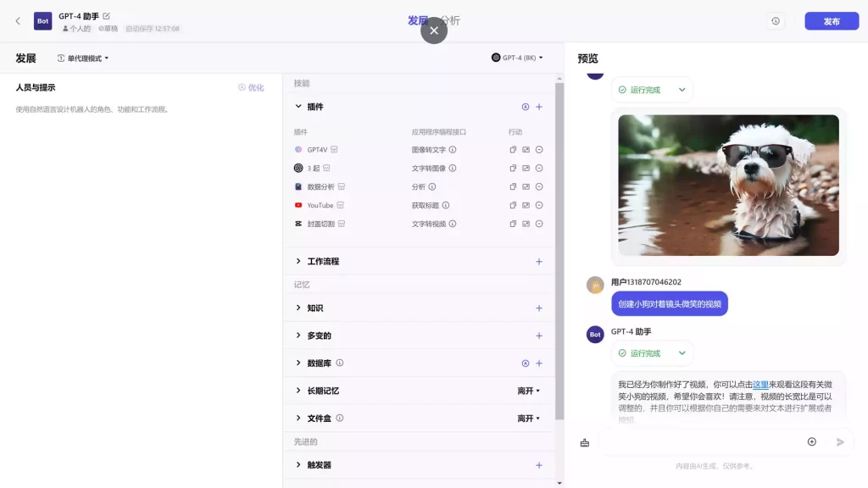Click the back arrow beside Bot avatar
This screenshot has width=868, height=488.
(18, 20)
